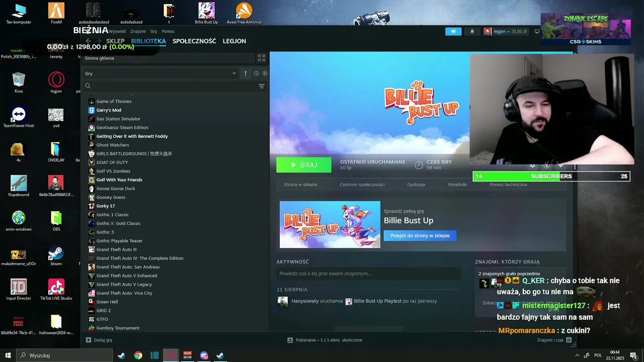The width and height of the screenshot is (644, 362).
Task: Switch to the SKLEP tab
Action: point(115,41)
